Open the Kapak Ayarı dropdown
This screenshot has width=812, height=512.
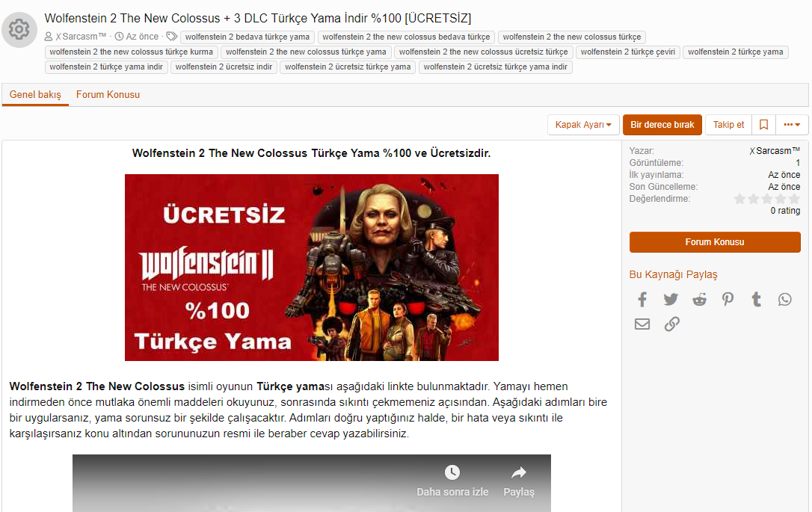584,125
